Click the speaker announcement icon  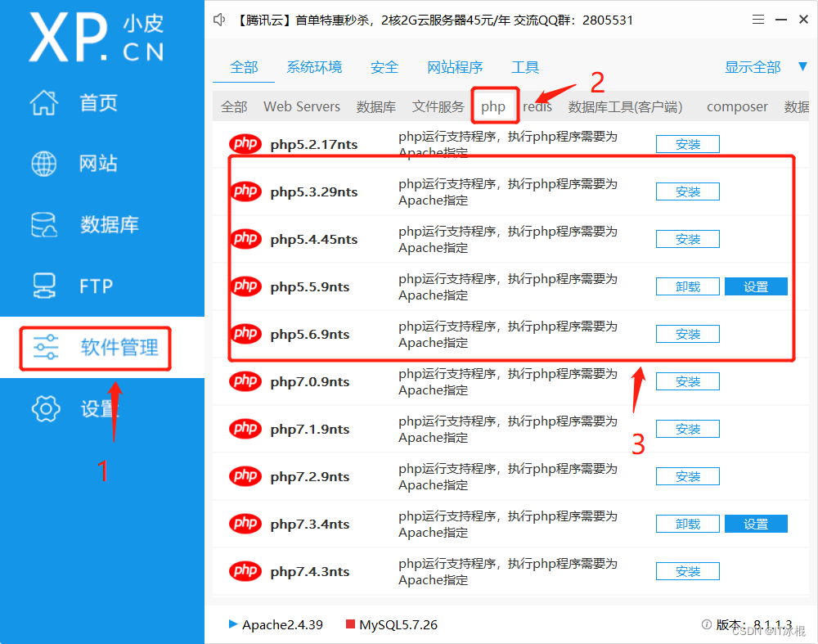219,20
